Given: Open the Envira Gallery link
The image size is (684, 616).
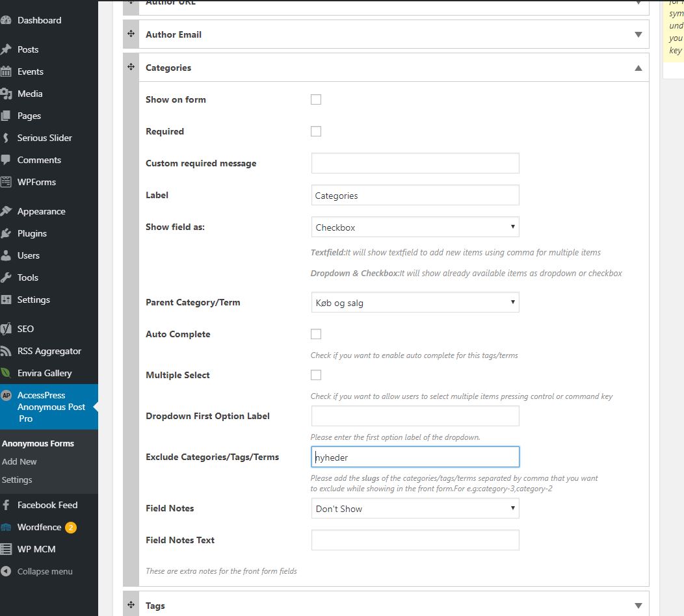Looking at the screenshot, I should [x=44, y=373].
